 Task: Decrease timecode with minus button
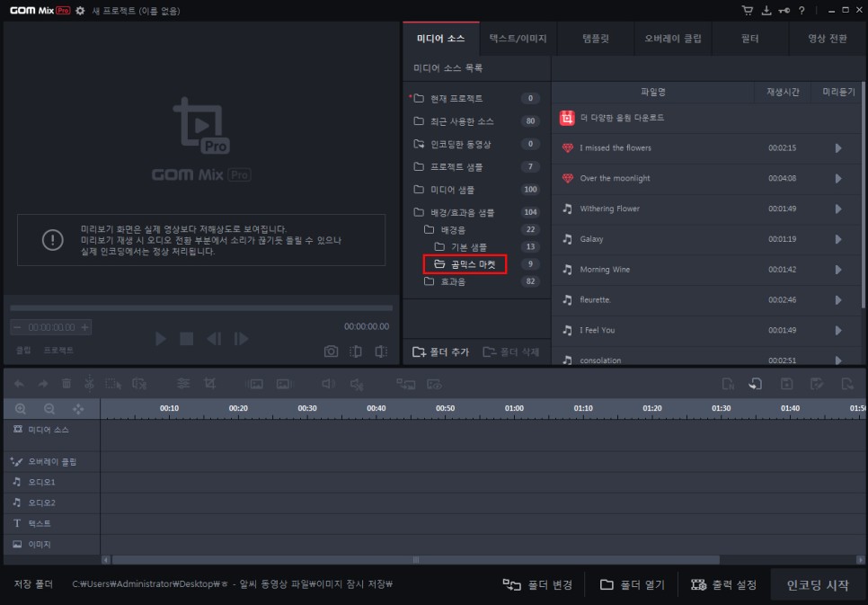tap(17, 327)
